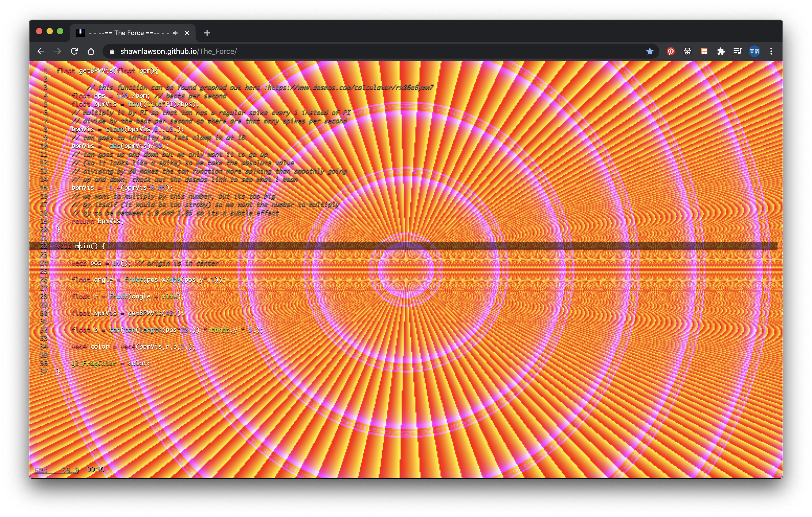
Task: Select The Force browser tab
Action: click(x=128, y=33)
